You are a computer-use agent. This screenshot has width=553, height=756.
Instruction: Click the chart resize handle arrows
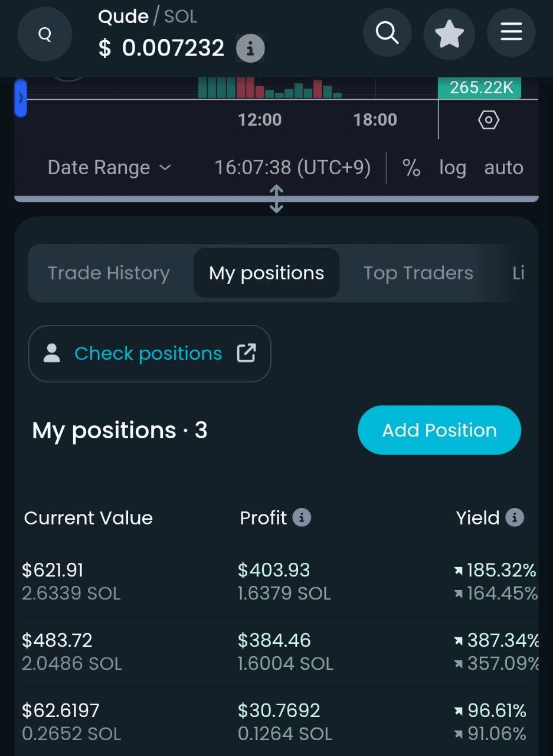276,199
